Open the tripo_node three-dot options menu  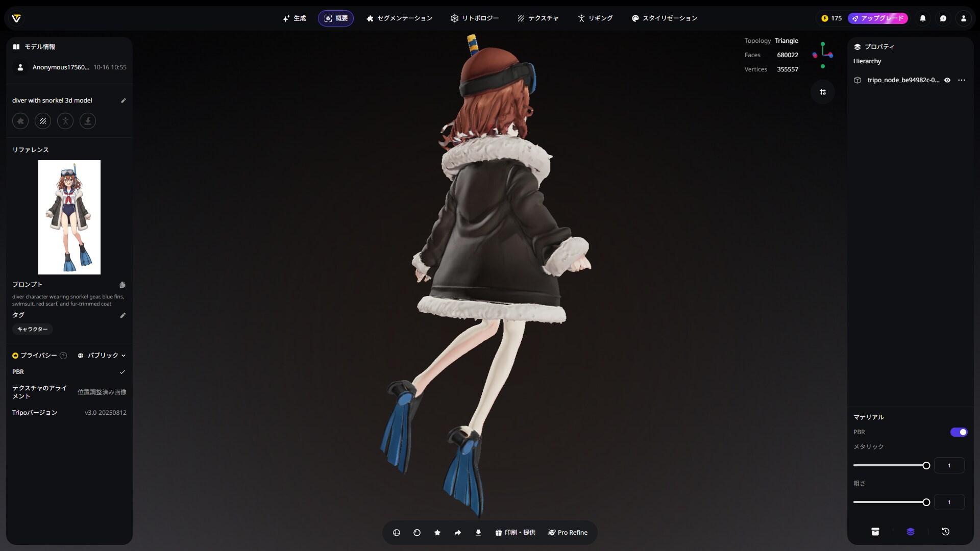(x=962, y=80)
